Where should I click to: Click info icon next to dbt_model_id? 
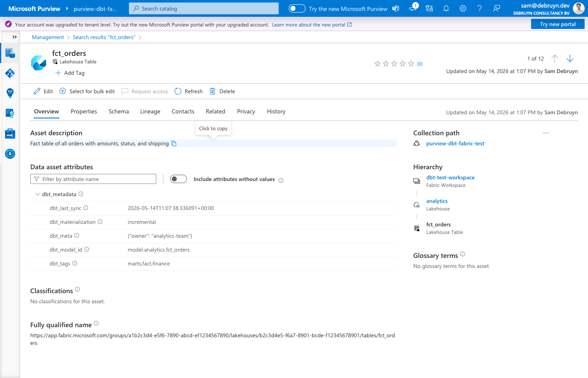click(x=87, y=249)
